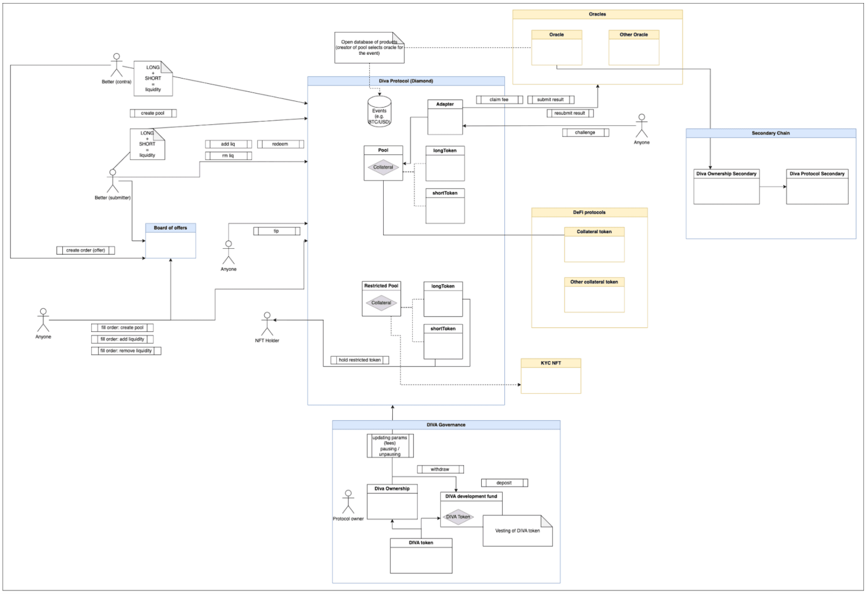
Task: Select the Diva Ownership box in Governance
Action: 392,502
